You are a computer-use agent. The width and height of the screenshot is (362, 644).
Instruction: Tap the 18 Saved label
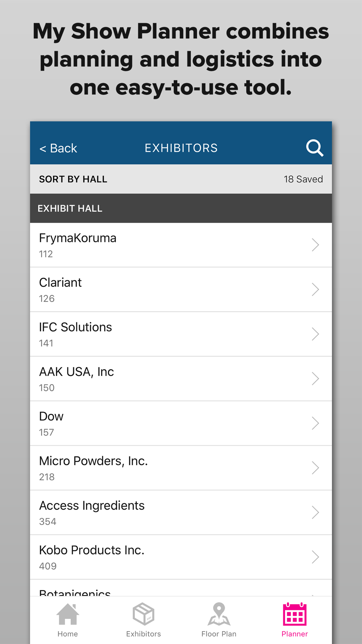(x=303, y=179)
